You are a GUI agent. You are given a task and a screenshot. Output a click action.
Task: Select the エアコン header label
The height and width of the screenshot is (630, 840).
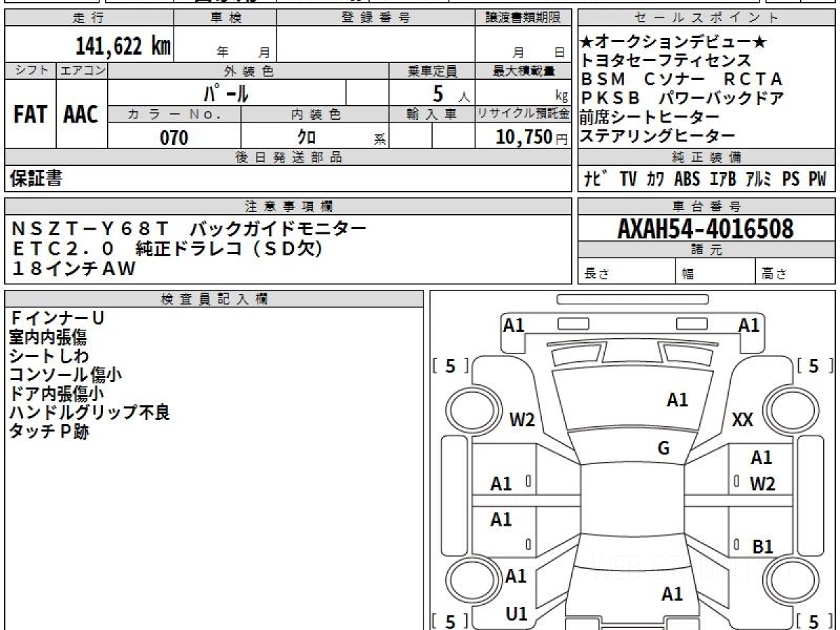tap(82, 71)
